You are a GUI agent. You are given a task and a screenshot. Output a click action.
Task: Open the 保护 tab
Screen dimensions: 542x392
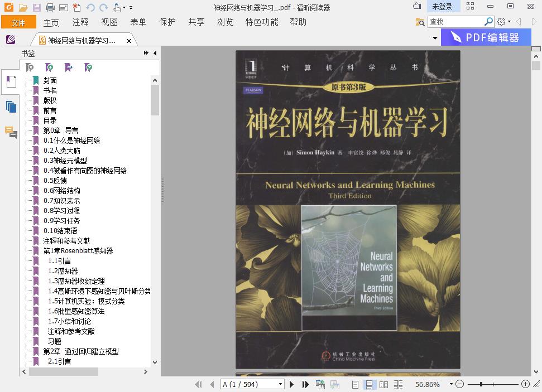point(167,22)
